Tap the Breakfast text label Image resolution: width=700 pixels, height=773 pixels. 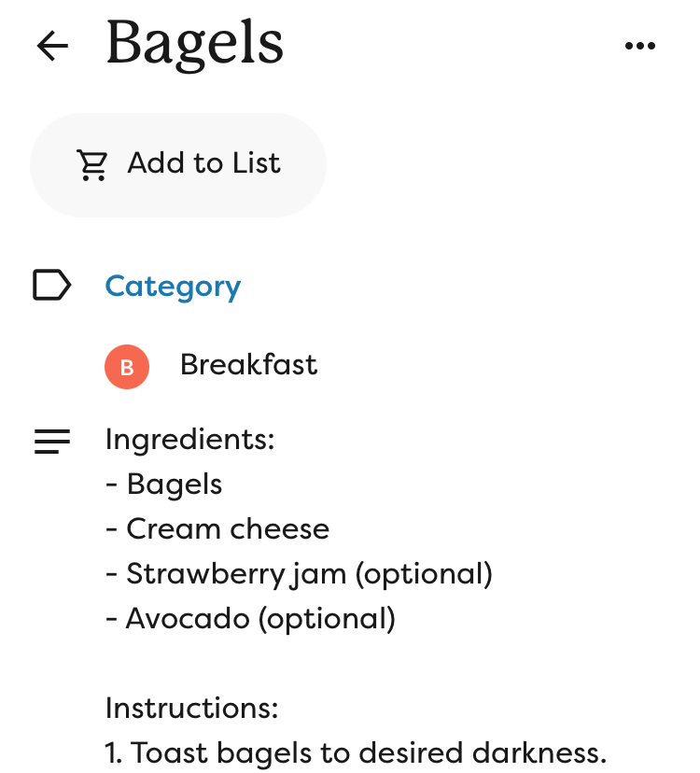(x=248, y=365)
